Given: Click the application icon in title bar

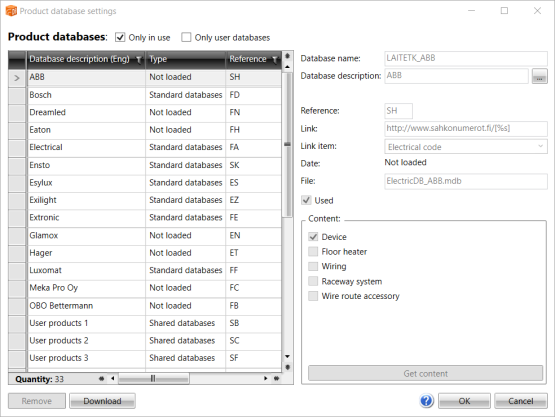Looking at the screenshot, I should click(x=11, y=11).
